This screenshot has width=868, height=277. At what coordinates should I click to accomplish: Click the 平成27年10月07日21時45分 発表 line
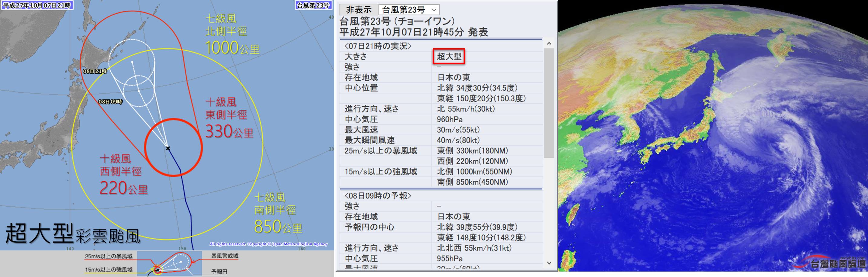[414, 32]
